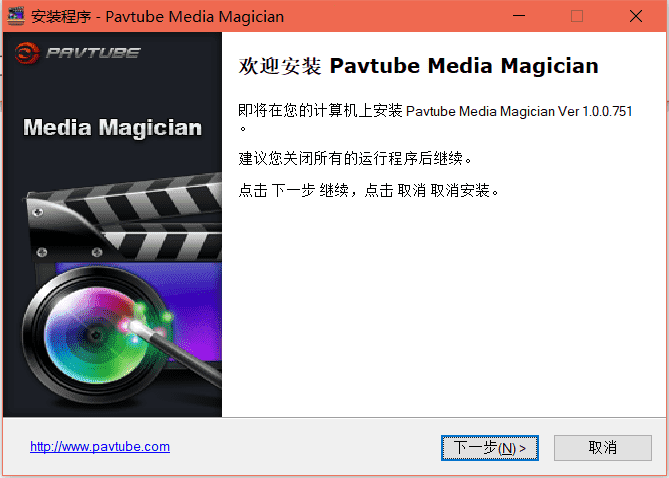Image resolution: width=669 pixels, height=478 pixels.
Task: Click the window title 安装程序 - Pavtube Media Magician
Action: click(157, 17)
